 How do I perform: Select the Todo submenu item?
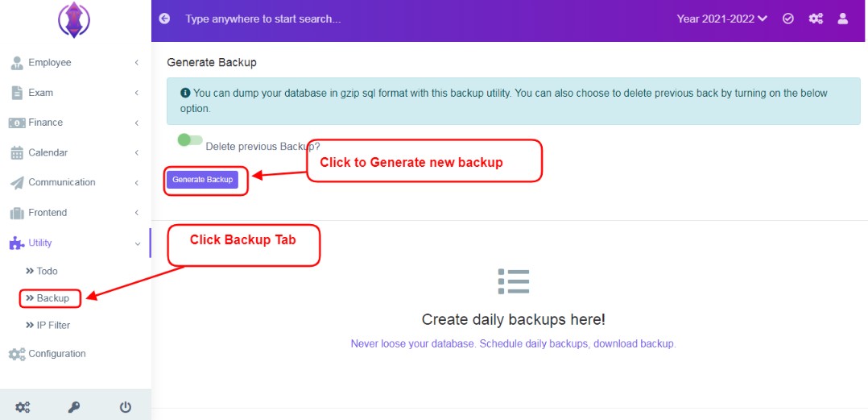[42, 271]
